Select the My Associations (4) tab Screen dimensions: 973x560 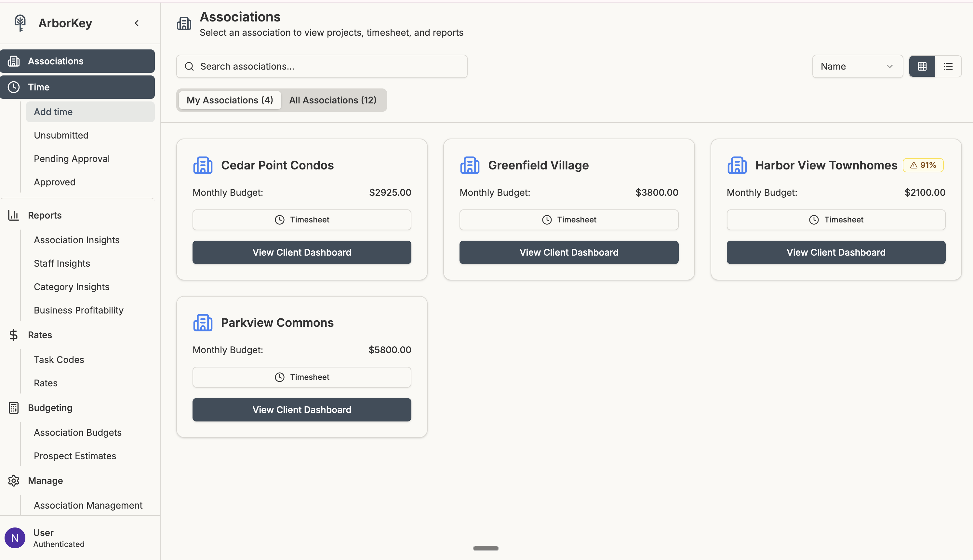click(x=230, y=100)
